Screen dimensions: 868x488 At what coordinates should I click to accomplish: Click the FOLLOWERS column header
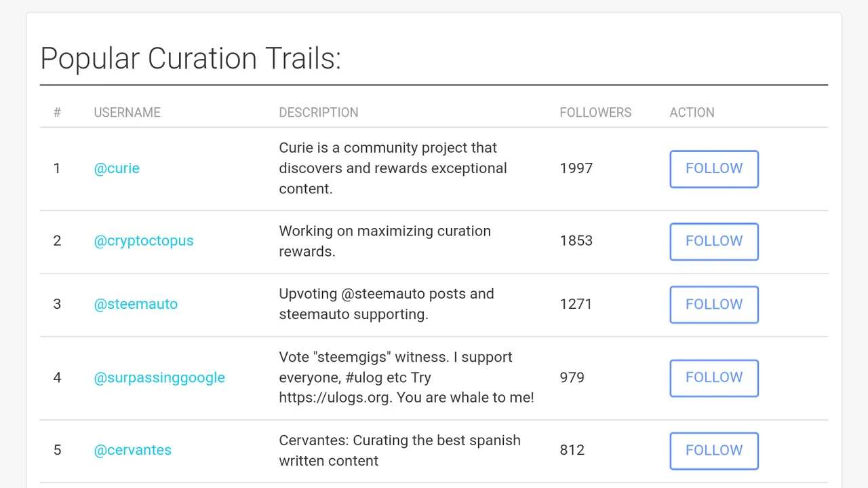click(595, 113)
